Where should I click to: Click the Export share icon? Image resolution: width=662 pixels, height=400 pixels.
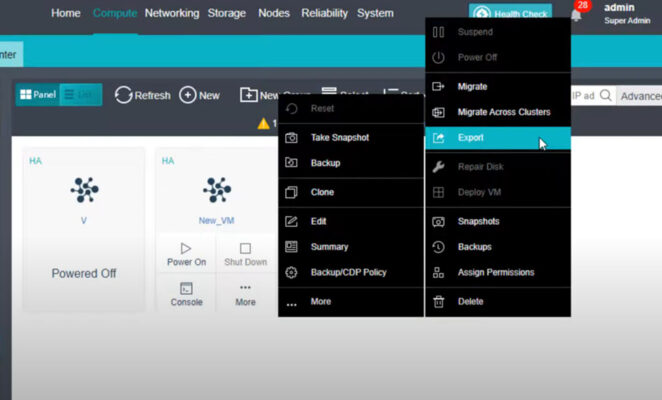(x=438, y=138)
